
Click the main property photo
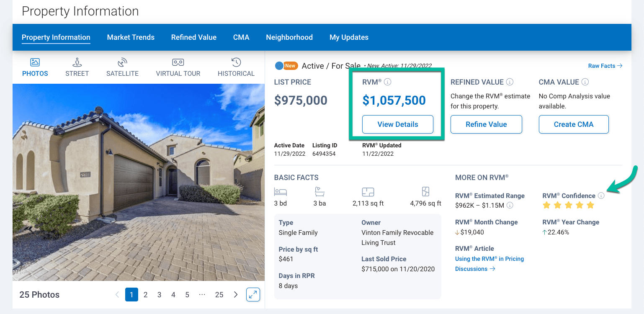tap(138, 182)
